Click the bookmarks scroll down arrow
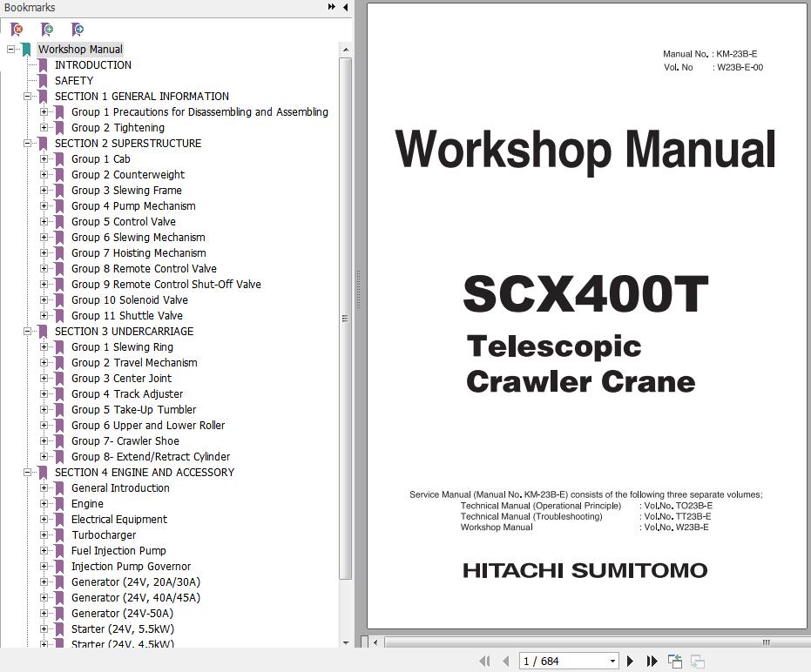Viewport: 811px width, 672px height. (x=346, y=643)
